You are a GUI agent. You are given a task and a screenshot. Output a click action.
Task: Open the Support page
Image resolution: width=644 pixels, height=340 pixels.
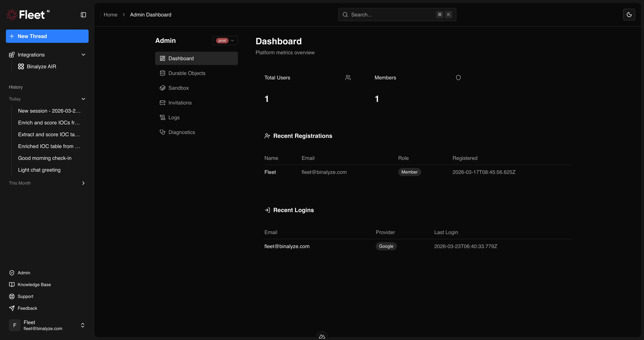[x=25, y=296]
